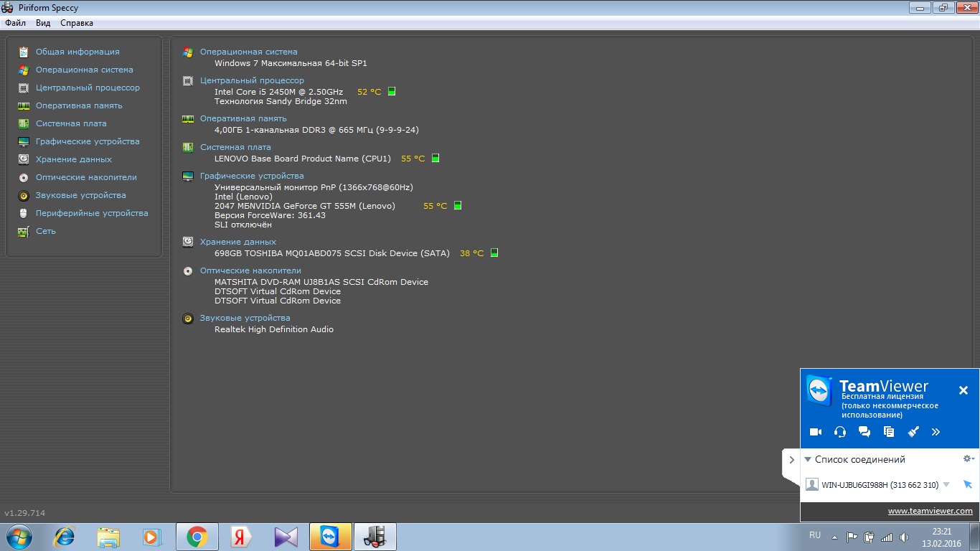This screenshot has width=980, height=551.
Task: Open the Вид menu
Action: pos(43,23)
